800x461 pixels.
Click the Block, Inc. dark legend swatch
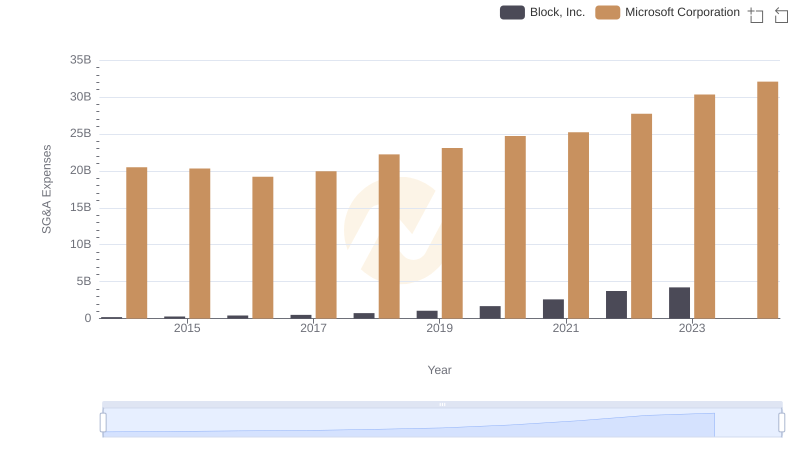click(512, 12)
